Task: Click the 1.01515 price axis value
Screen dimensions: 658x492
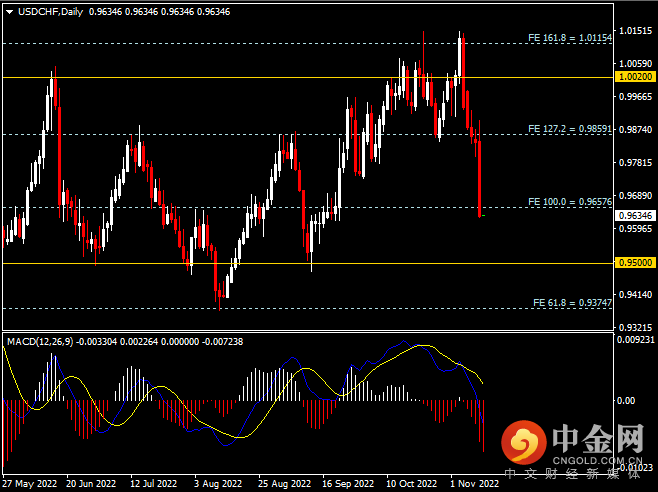Action: [636, 31]
